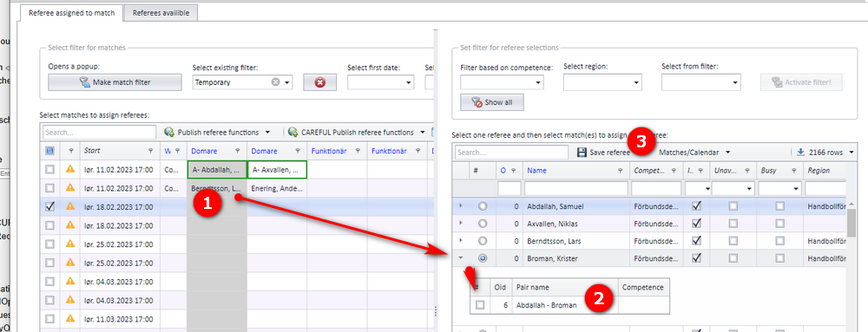Open the Select existing filter dropdown
The width and height of the screenshot is (868, 332).
(x=286, y=83)
